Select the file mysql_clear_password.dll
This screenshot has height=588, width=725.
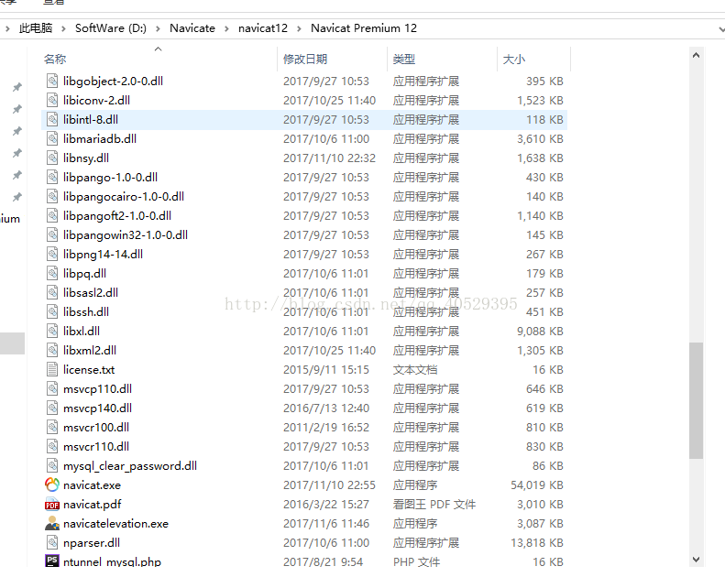tap(130, 465)
